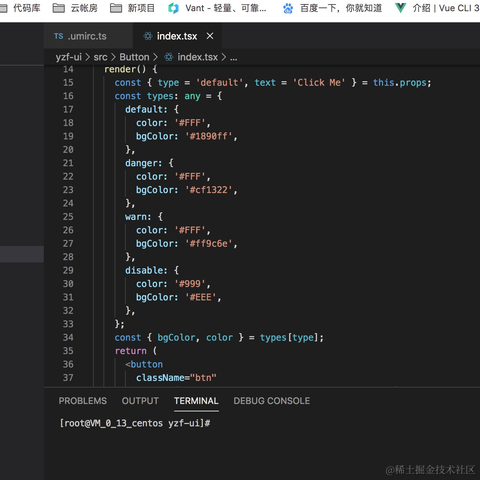
Task: Click the 云帐房 folder icon
Action: (x=59, y=8)
